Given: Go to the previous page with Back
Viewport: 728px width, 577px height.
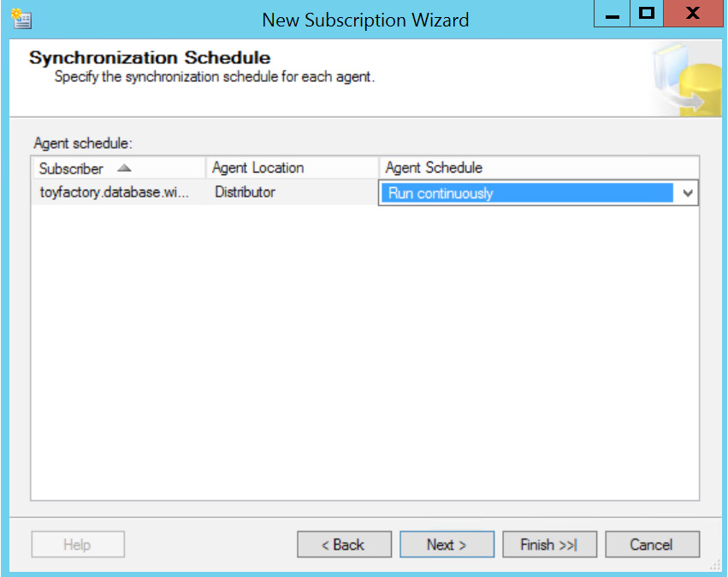Looking at the screenshot, I should pyautogui.click(x=344, y=545).
